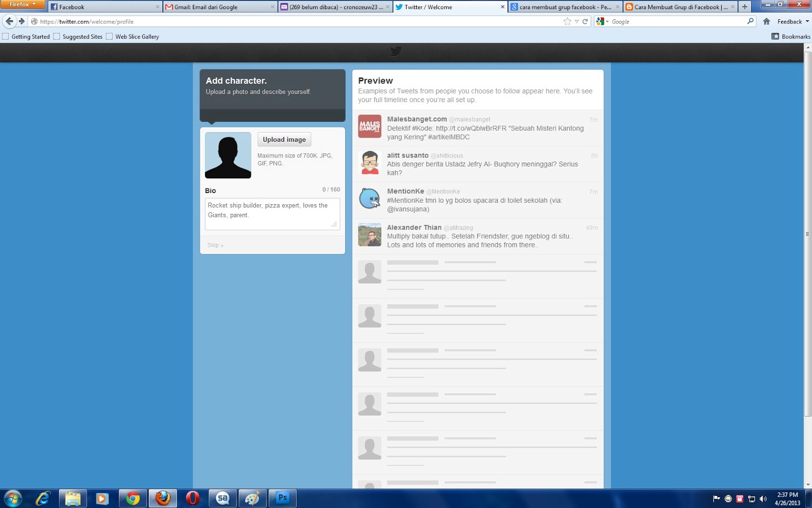Click the 0 / 160 character counter
The height and width of the screenshot is (508, 812).
[331, 189]
